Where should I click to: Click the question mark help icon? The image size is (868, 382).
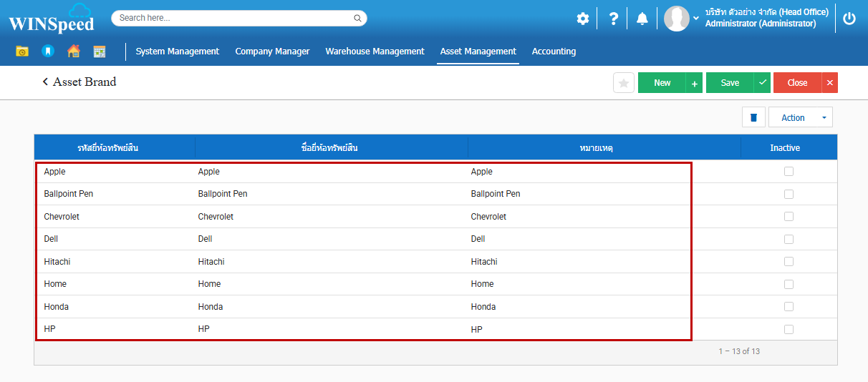coord(613,19)
